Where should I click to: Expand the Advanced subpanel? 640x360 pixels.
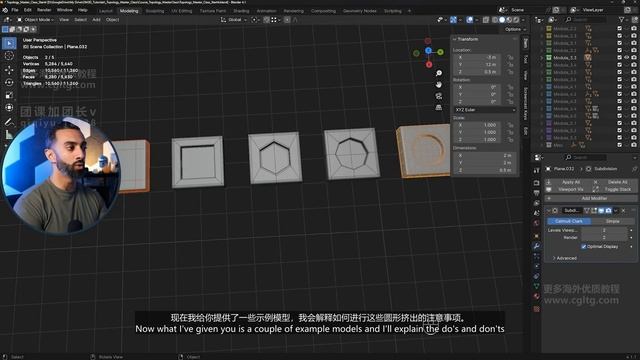click(564, 258)
